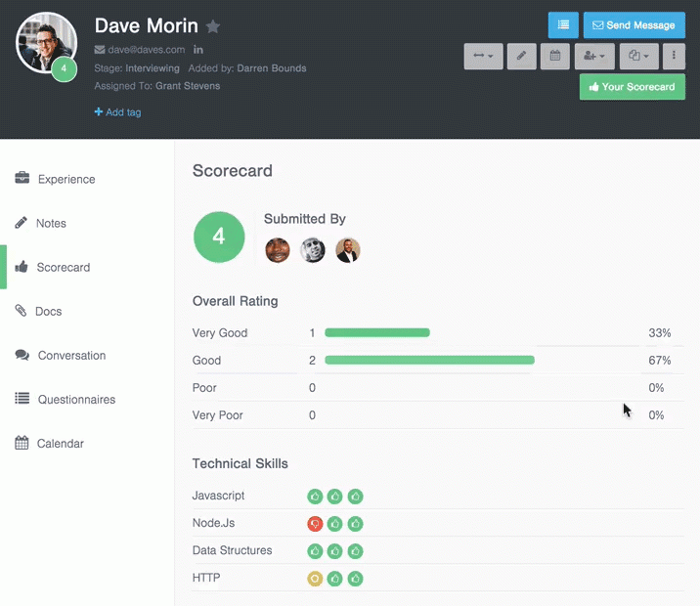Expand the add user assign dropdown
700x606 pixels.
(594, 57)
